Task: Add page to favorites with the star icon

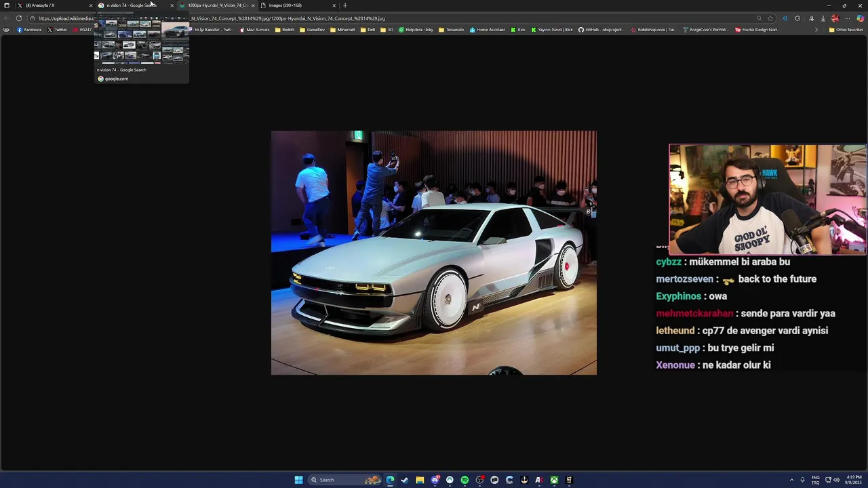Action: [770, 18]
